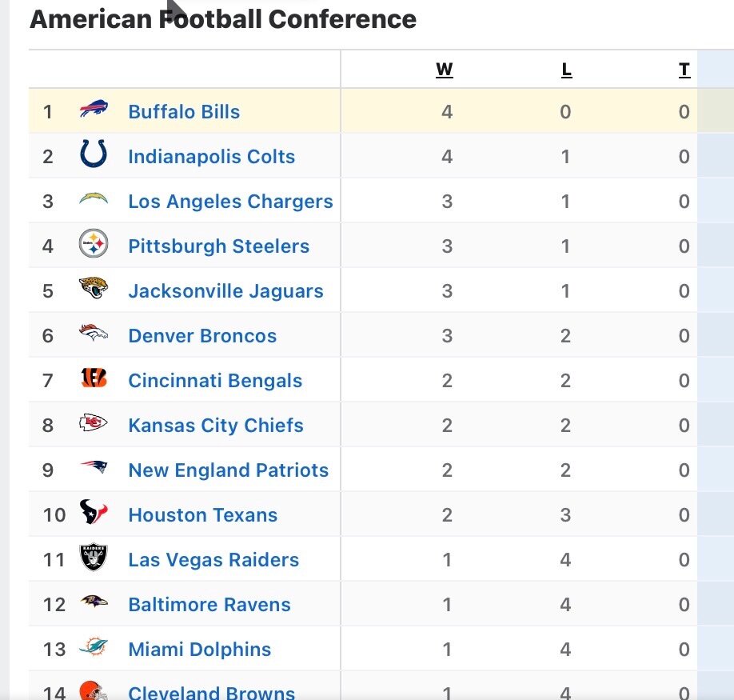Click the Jacksonville Jaguars logo
This screenshot has height=700, width=734.
pos(94,289)
